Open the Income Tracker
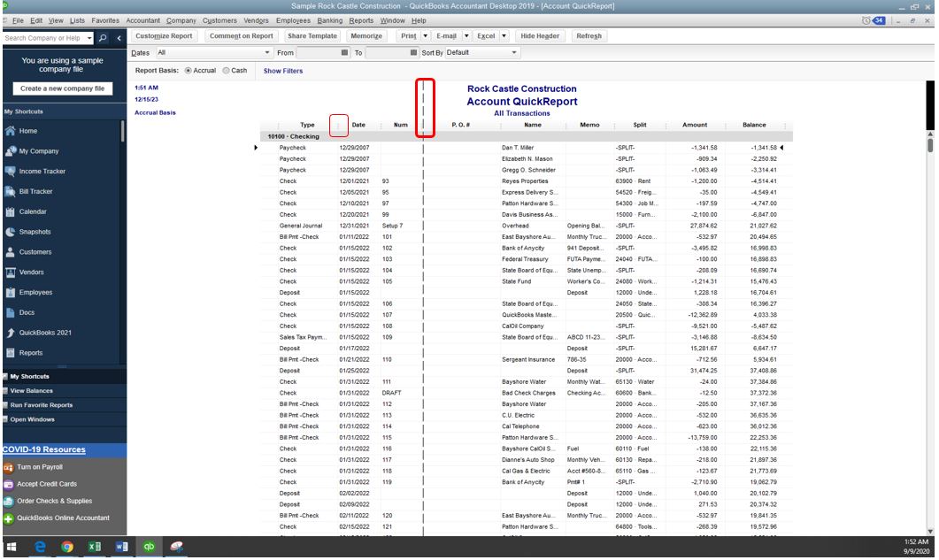The height and width of the screenshot is (560, 939). [44, 172]
